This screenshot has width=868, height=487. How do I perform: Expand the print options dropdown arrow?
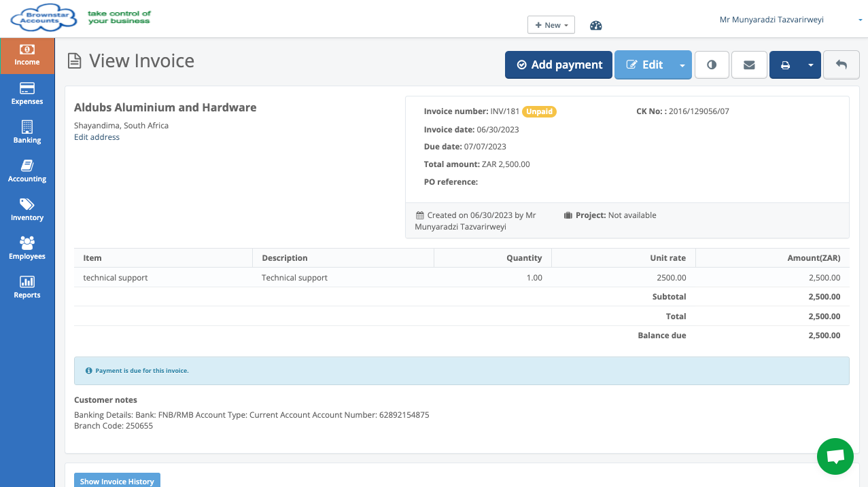click(810, 65)
